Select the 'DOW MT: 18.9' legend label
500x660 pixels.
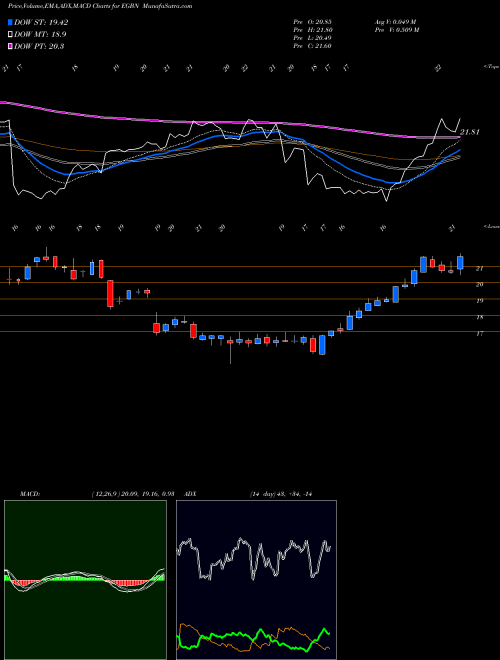coord(40,35)
